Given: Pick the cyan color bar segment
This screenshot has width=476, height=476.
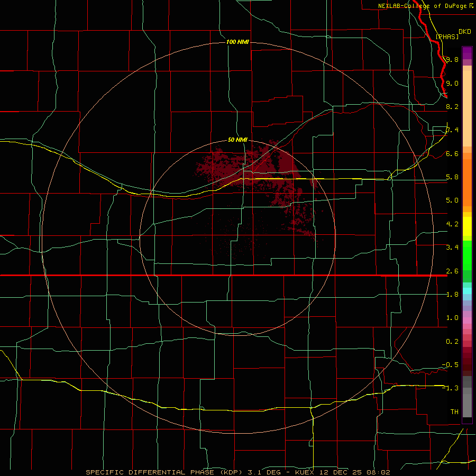Looking at the screenshot, I should tap(467, 291).
